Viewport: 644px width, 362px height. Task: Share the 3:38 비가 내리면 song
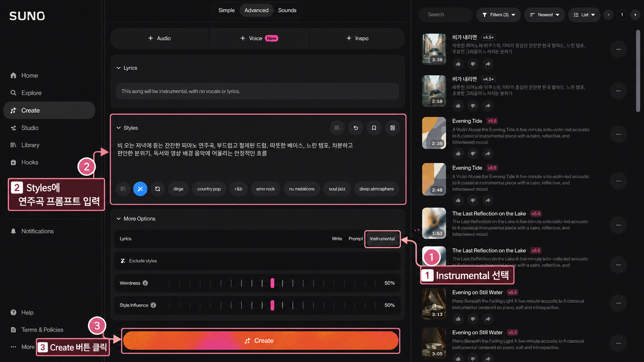tap(488, 64)
